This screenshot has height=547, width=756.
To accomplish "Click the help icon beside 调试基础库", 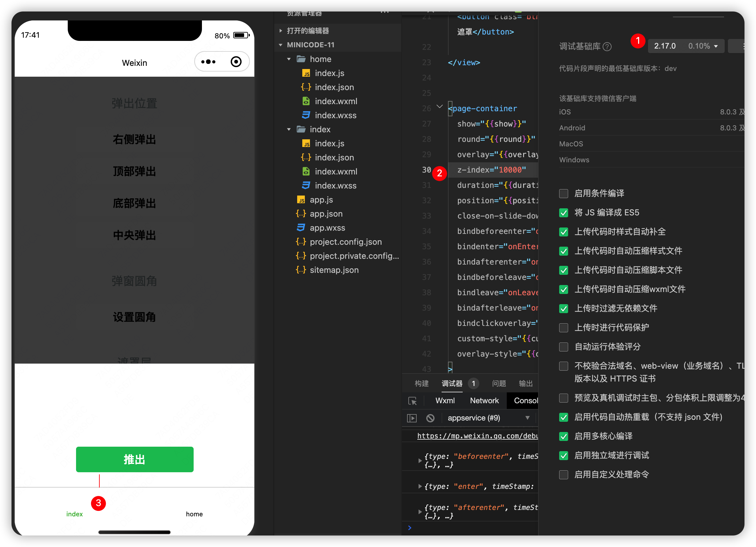I will pos(607,47).
